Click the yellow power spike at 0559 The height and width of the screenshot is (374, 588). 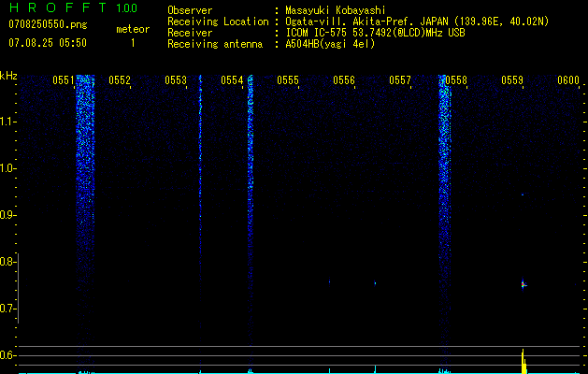(523, 361)
